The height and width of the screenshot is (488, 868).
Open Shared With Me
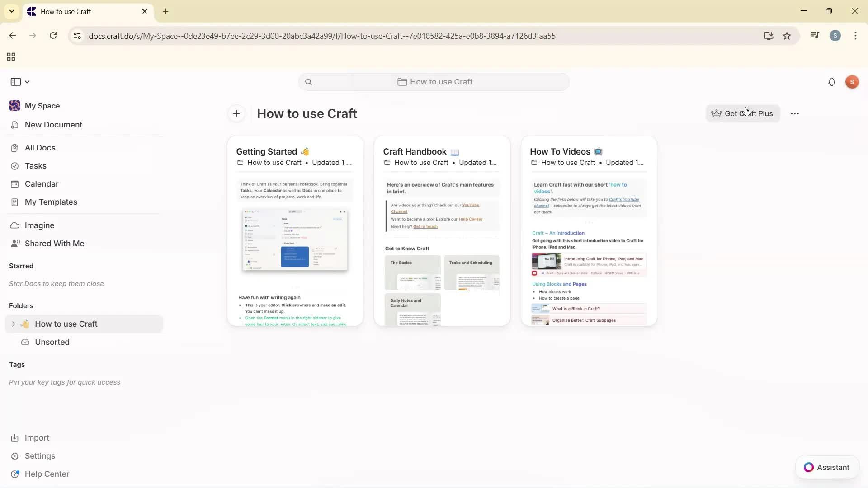click(x=54, y=243)
